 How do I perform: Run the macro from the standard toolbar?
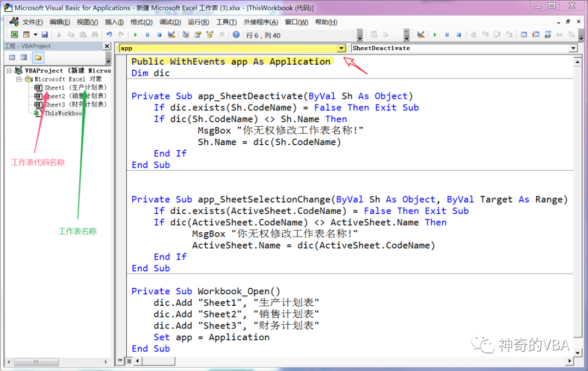pyautogui.click(x=136, y=35)
